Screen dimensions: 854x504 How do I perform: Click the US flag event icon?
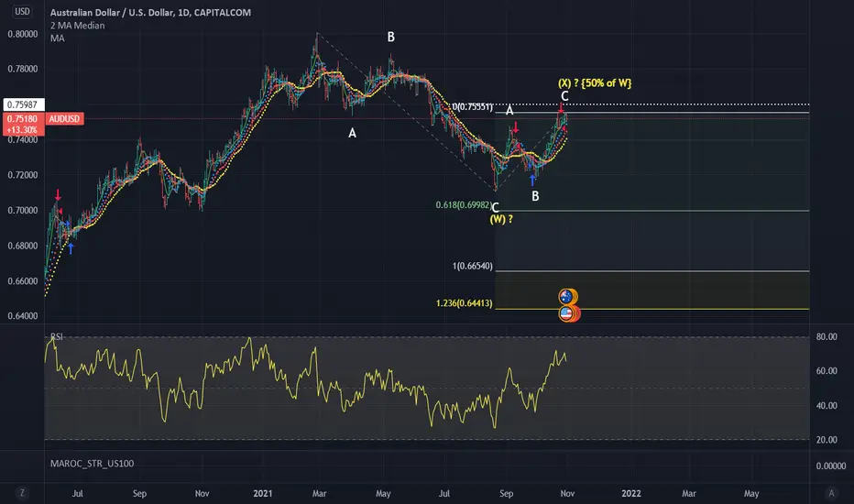pos(565,313)
